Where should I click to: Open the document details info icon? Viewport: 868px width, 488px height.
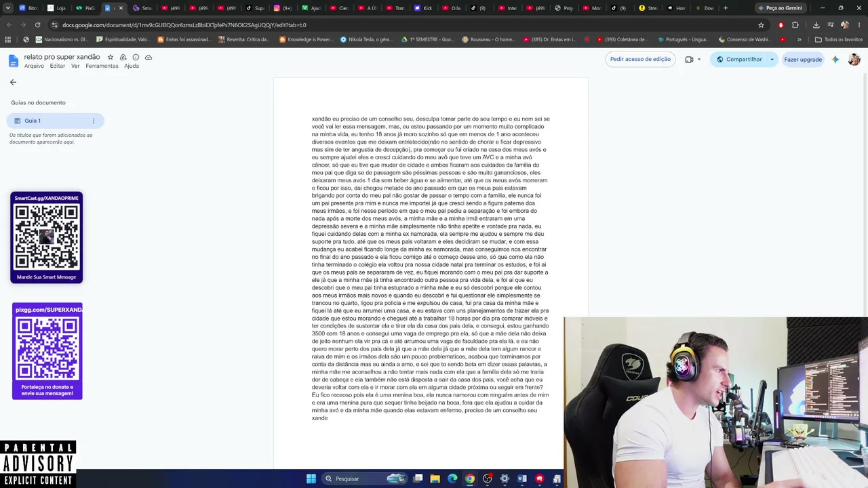(136, 57)
